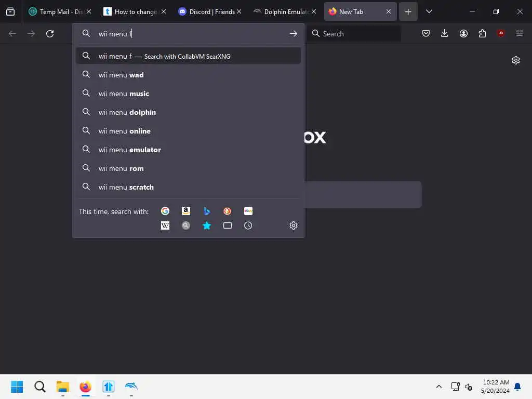Viewport: 532px width, 399px height.
Task: Click the Go arrow in the address bar
Action: [294, 34]
